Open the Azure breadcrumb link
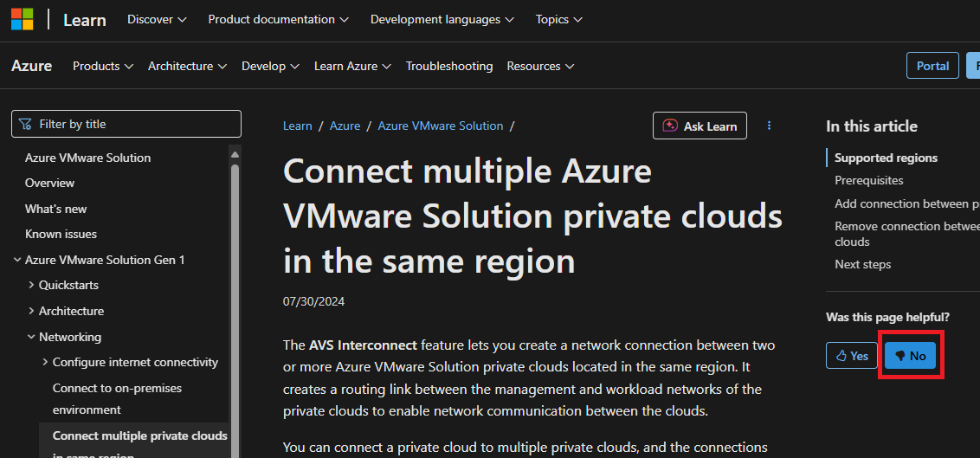 pyautogui.click(x=345, y=126)
